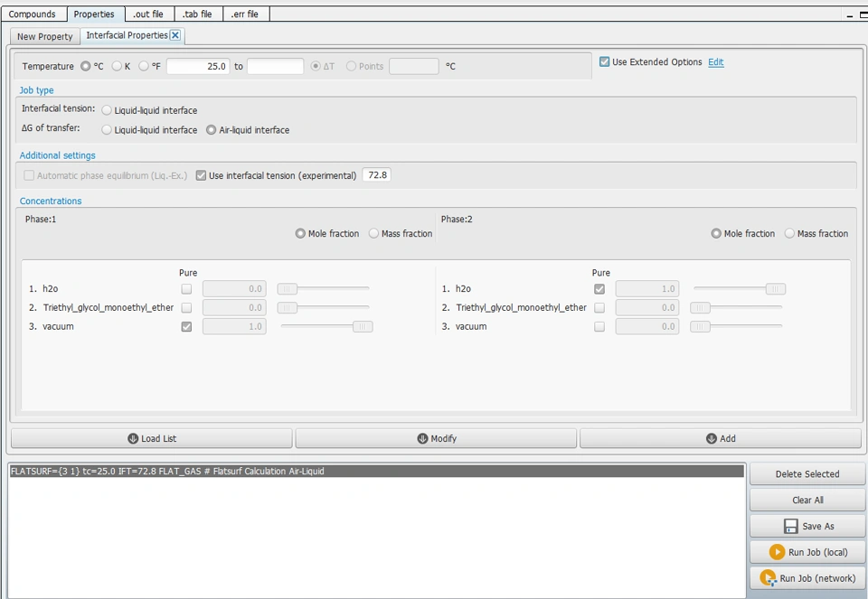Switch to the Compounds tab
868x599 pixels.
[x=33, y=14]
